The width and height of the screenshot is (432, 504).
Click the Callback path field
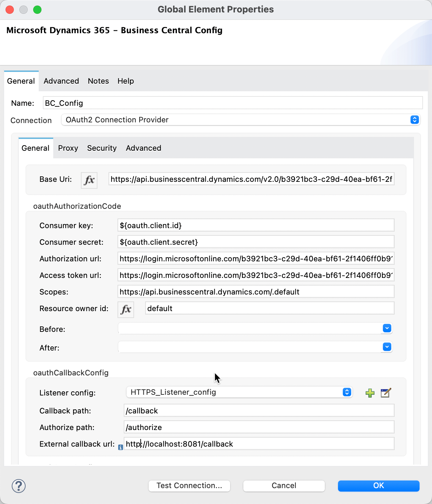click(x=259, y=411)
